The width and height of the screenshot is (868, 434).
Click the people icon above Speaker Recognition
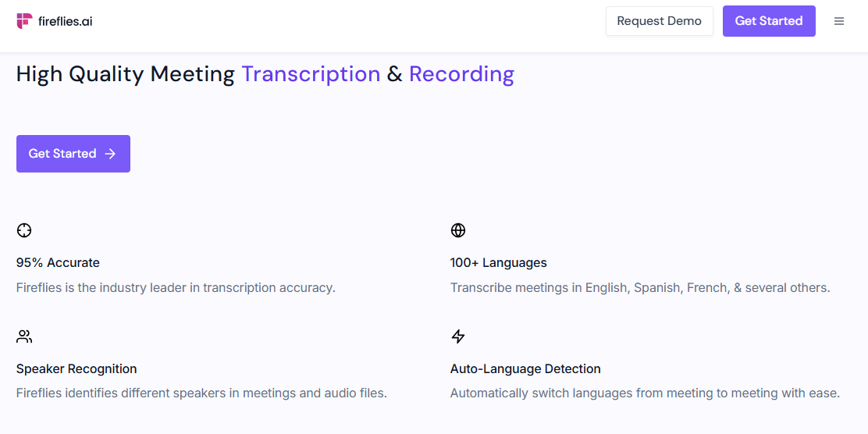click(24, 336)
